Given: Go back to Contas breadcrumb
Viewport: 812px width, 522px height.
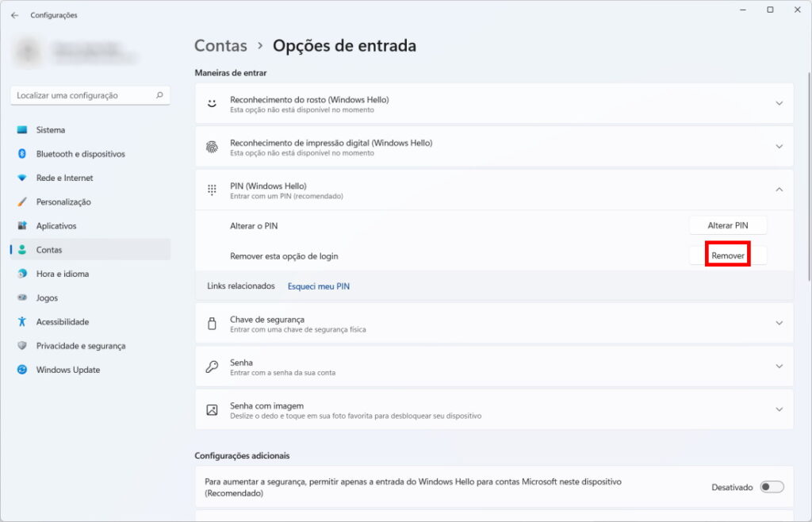Looking at the screenshot, I should pyautogui.click(x=220, y=45).
